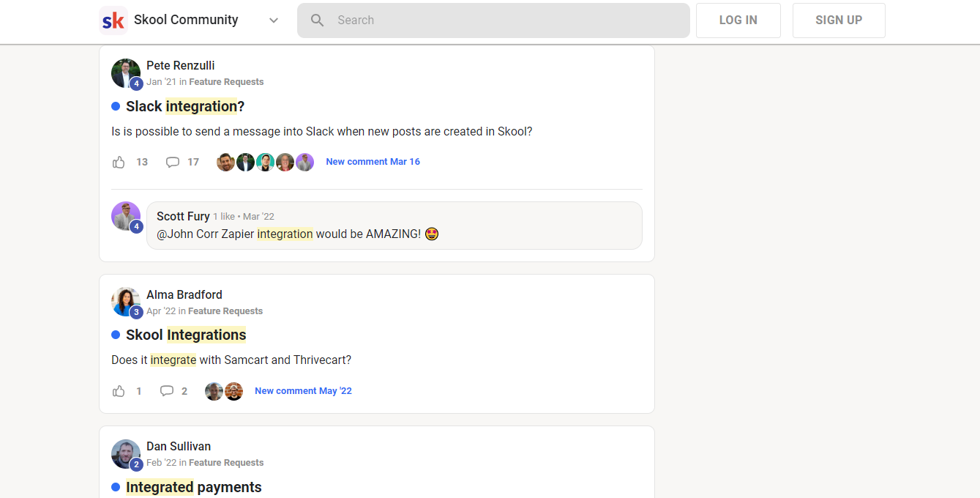Open Scott Fury's avatar
The width and height of the screenshot is (980, 498).
[126, 216]
